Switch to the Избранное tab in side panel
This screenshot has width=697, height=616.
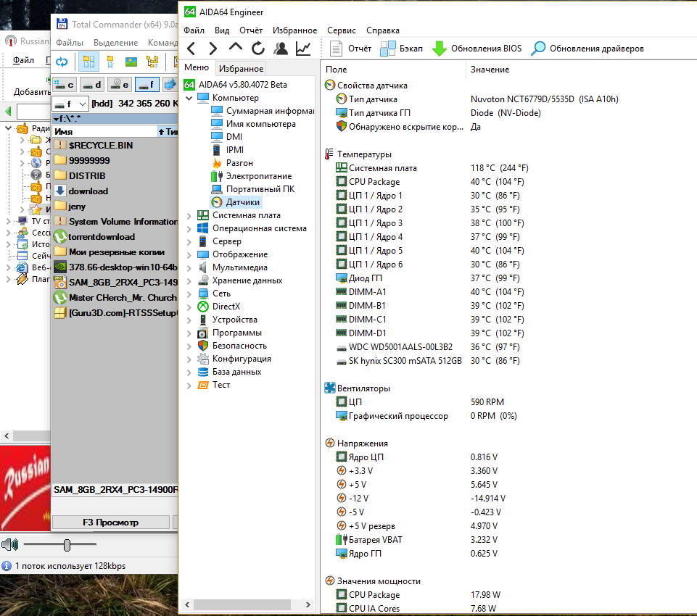tap(241, 68)
